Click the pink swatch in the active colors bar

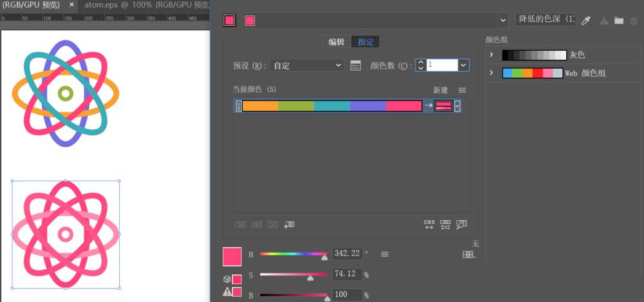(250, 21)
